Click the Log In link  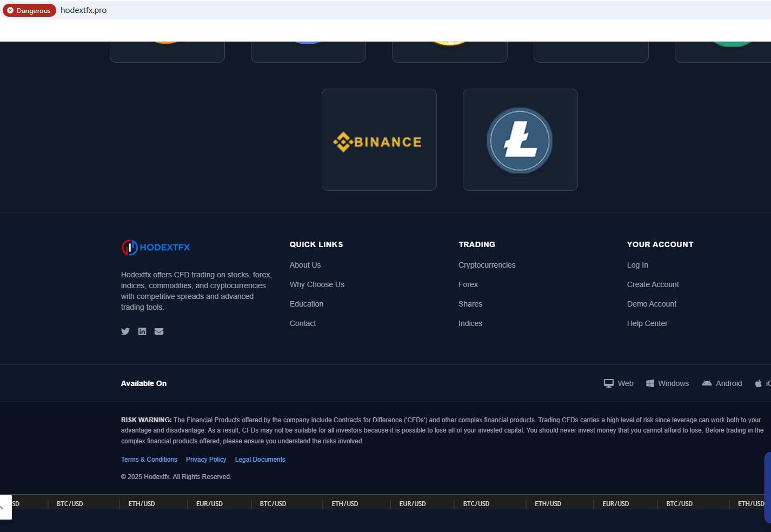coord(637,265)
